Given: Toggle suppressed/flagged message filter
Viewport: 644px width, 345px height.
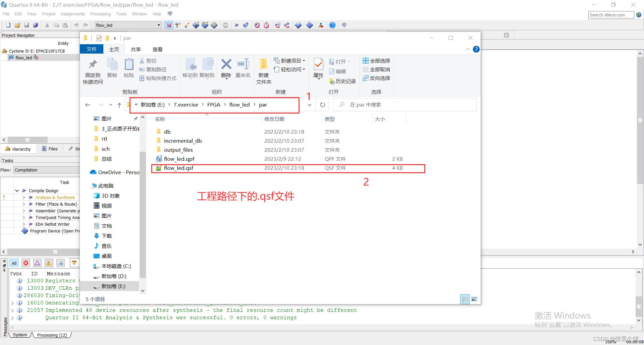Looking at the screenshot, I should click(x=60, y=263).
